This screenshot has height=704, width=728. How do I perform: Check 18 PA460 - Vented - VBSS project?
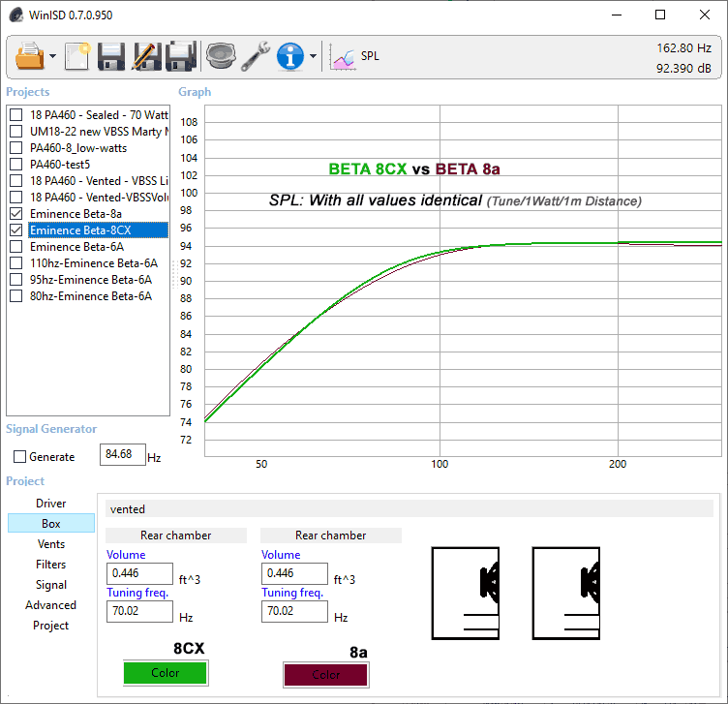[x=16, y=181]
